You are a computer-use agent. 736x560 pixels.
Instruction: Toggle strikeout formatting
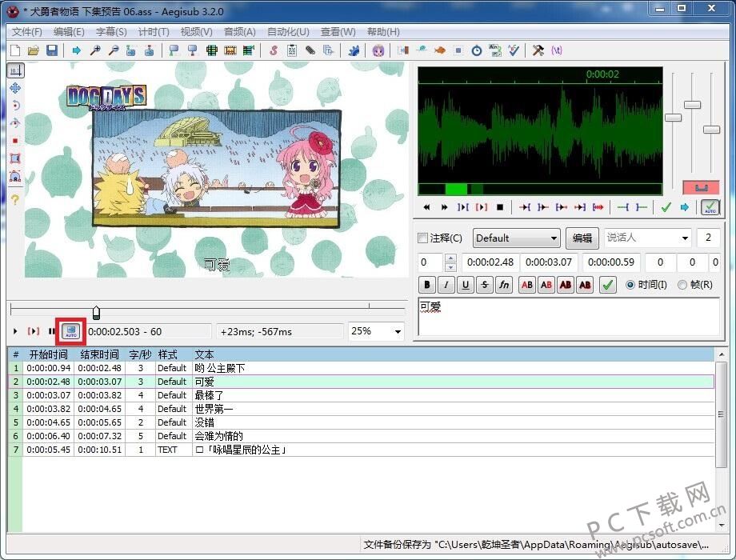click(x=485, y=285)
